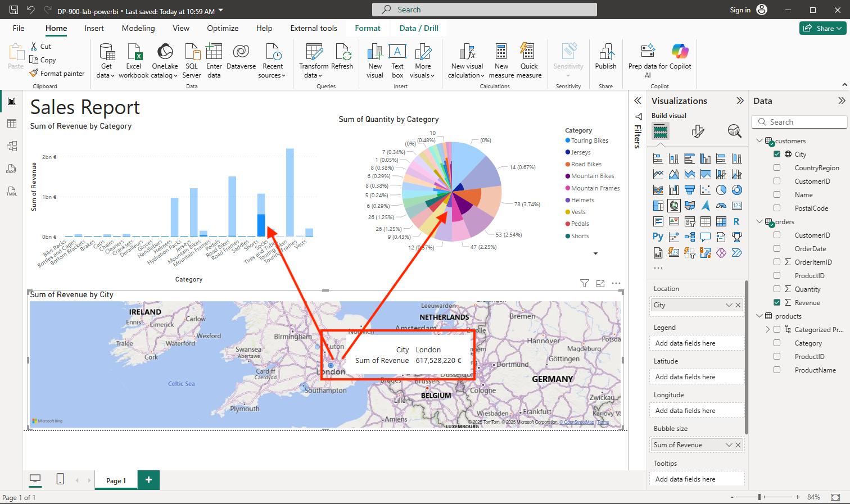The height and width of the screenshot is (504, 850).
Task: Uncheck the City field checkbox
Action: click(x=777, y=154)
